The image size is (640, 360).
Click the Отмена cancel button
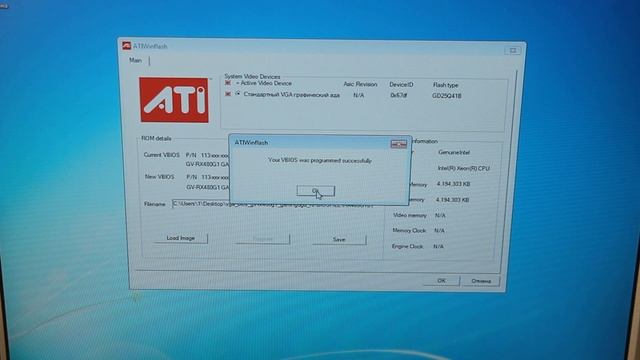tap(481, 281)
